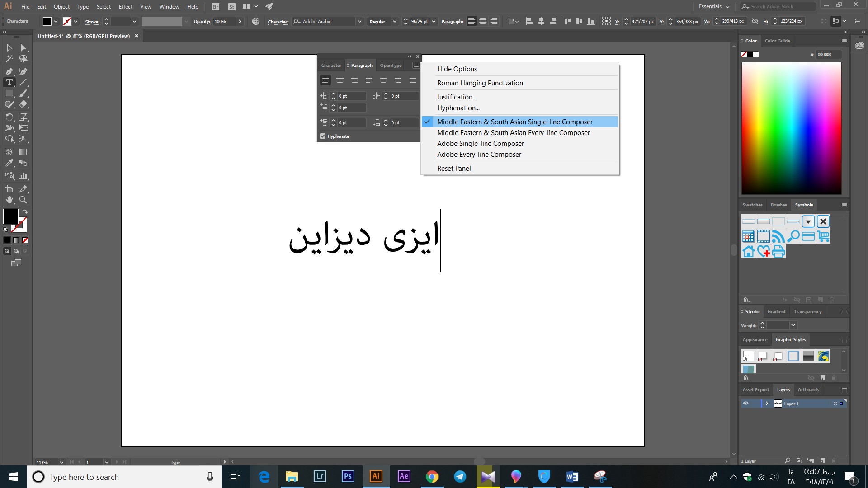Screen dimensions: 868x488
Task: Select the Pen tool
Action: 9,71
